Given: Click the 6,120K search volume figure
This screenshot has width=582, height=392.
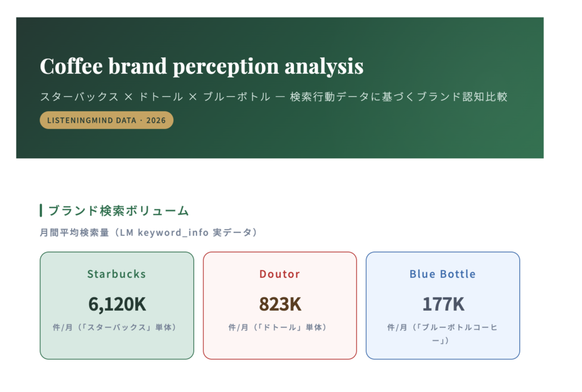Looking at the screenshot, I should tap(117, 305).
